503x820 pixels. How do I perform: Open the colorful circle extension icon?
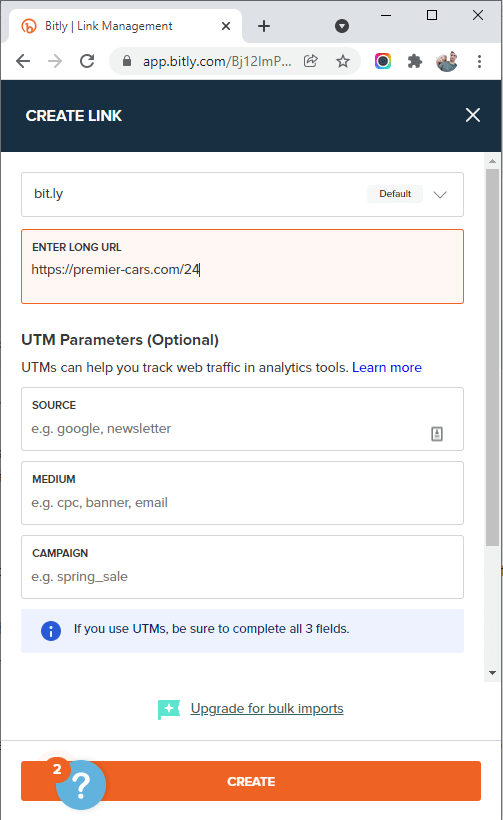383,61
